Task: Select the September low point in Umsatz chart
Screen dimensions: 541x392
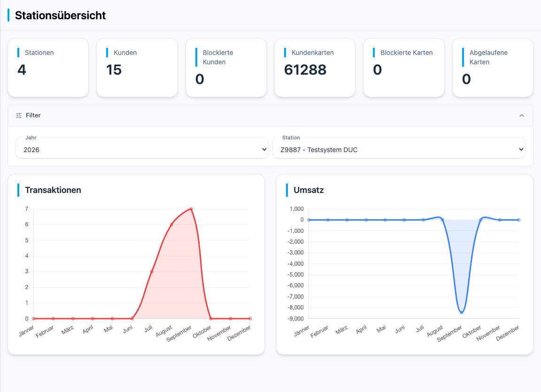Action: (462, 312)
